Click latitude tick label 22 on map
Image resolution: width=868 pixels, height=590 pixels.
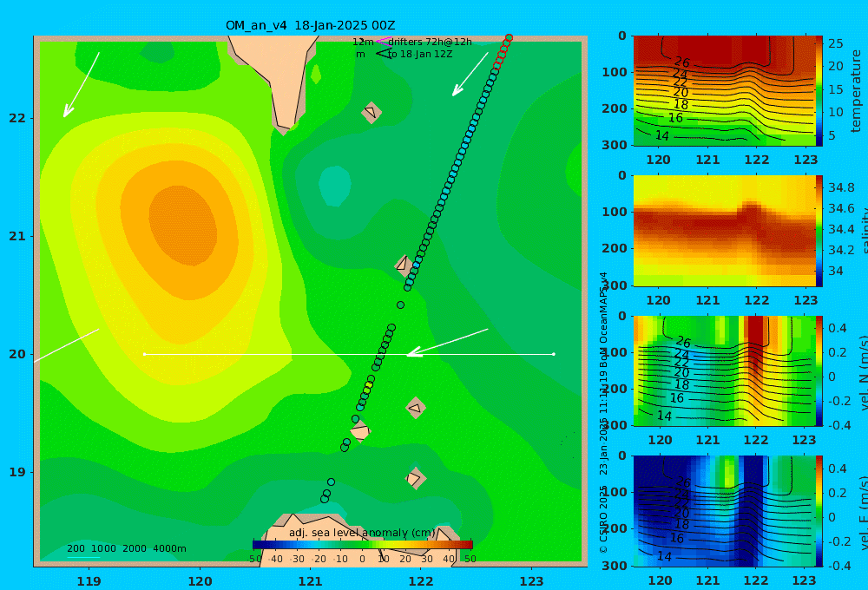tap(17, 118)
